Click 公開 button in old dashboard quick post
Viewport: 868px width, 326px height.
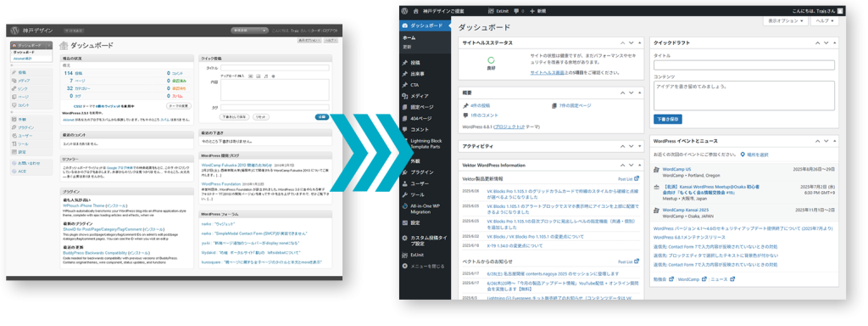322,117
